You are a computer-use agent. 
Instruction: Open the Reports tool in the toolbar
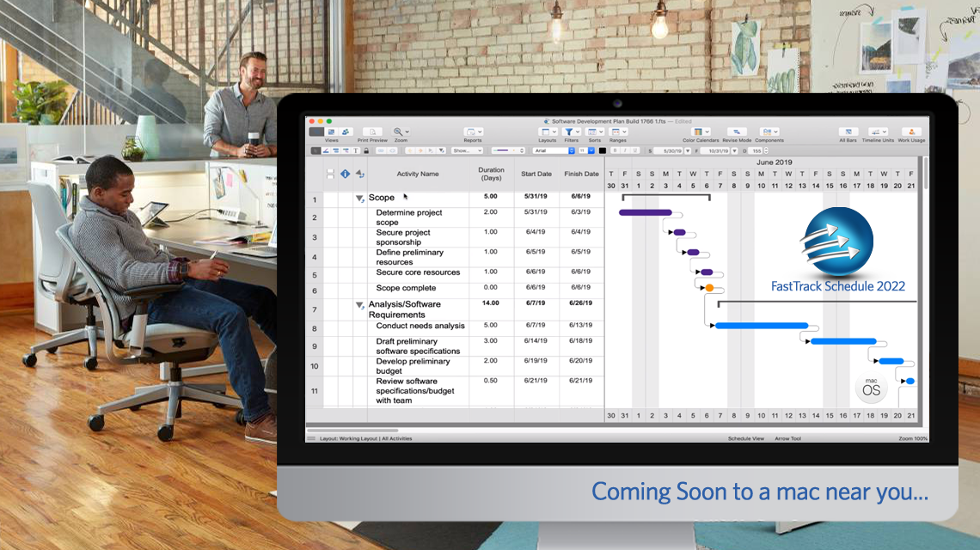tap(470, 131)
